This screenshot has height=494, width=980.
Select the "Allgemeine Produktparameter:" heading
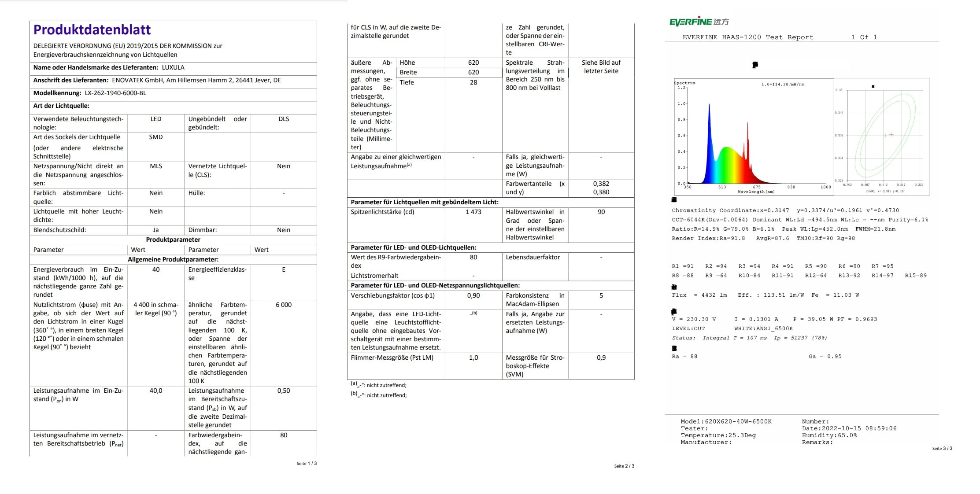(x=173, y=259)
